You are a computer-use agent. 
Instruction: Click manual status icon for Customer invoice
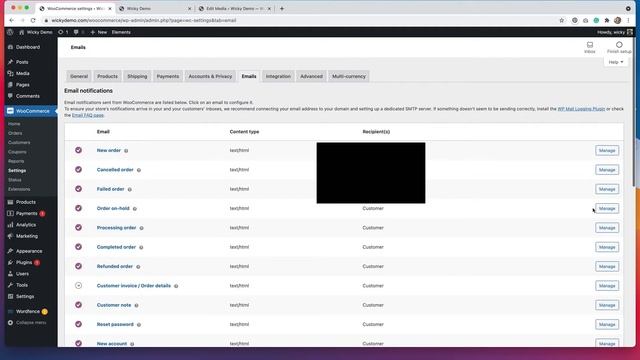point(78,285)
